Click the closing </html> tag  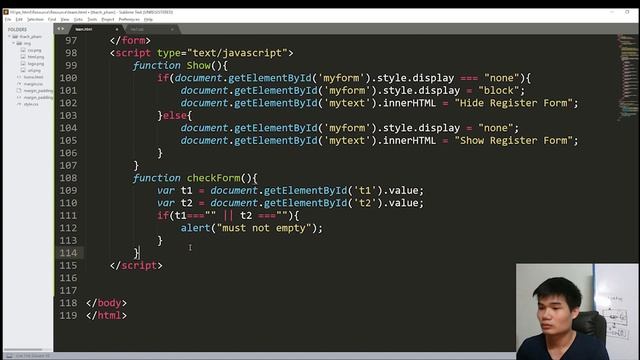[x=107, y=316]
